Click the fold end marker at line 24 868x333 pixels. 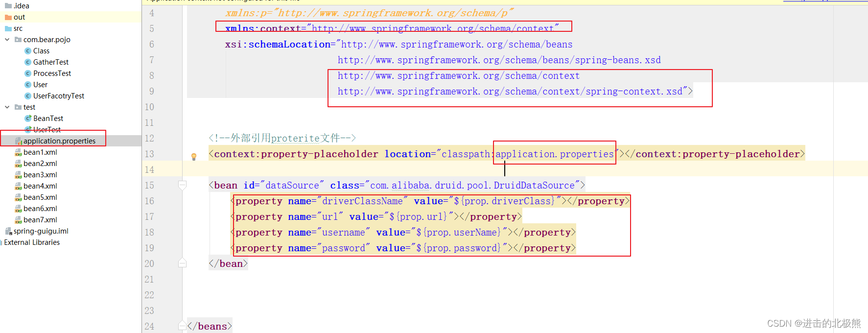tap(182, 326)
